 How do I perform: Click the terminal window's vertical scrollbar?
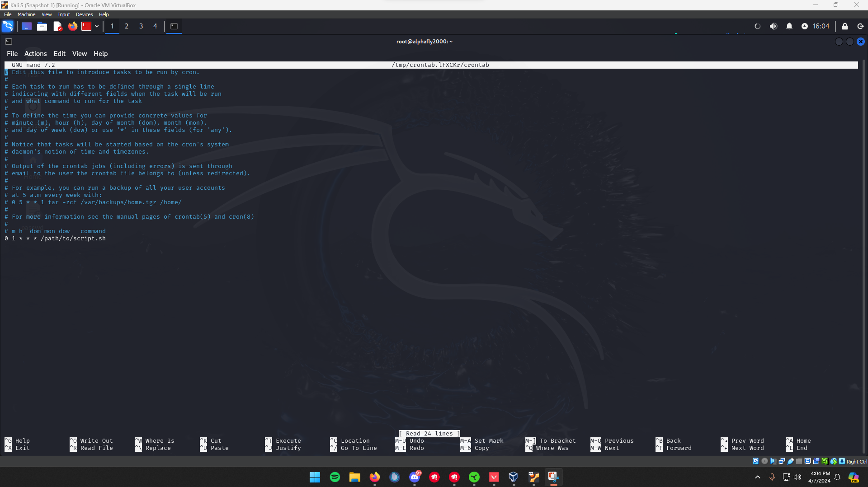pos(863,257)
